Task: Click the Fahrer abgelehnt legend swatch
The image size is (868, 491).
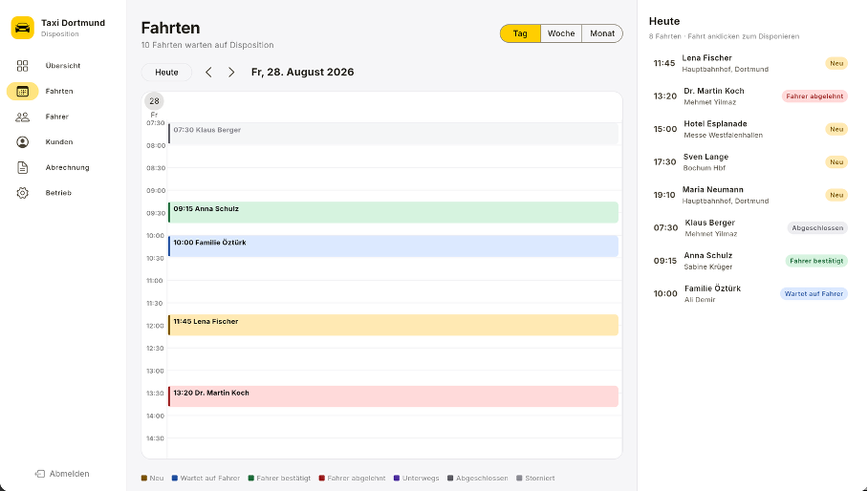Action: 321,479
